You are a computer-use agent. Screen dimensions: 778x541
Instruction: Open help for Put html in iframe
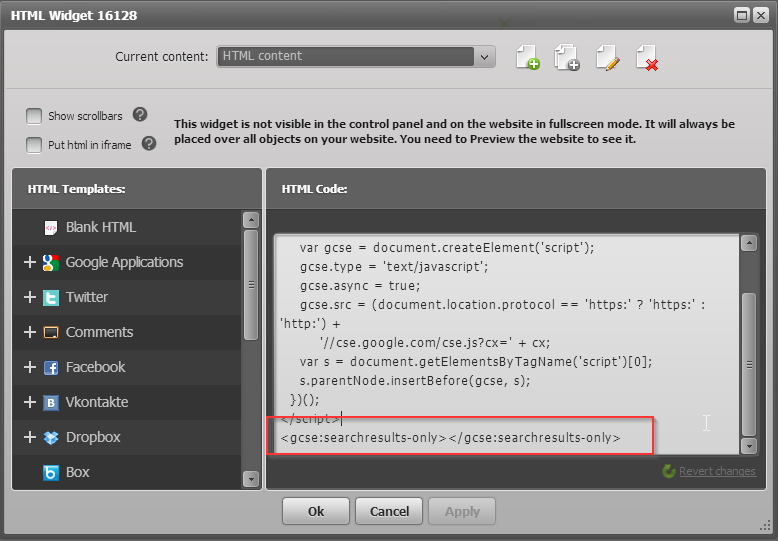tap(149, 143)
